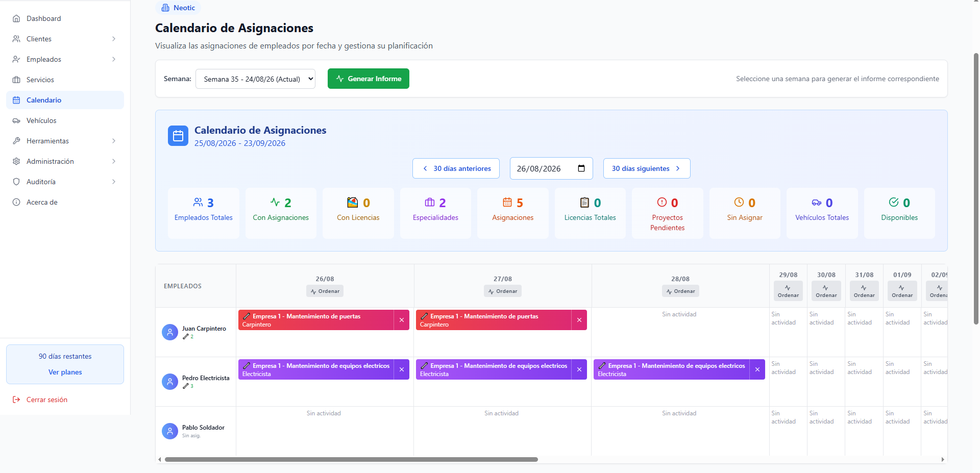Image resolution: width=980 pixels, height=473 pixels.
Task: Expand the Administración submenu chevron
Action: [114, 161]
